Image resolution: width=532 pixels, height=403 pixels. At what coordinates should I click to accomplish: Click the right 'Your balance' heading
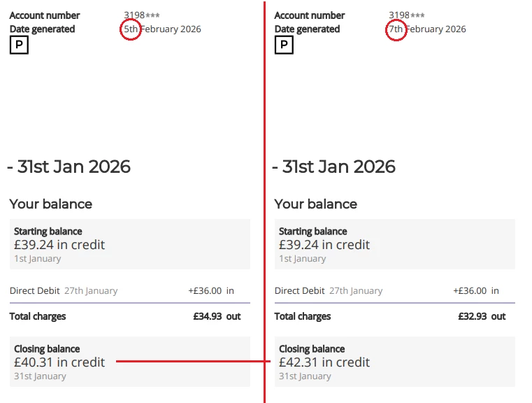pos(315,204)
